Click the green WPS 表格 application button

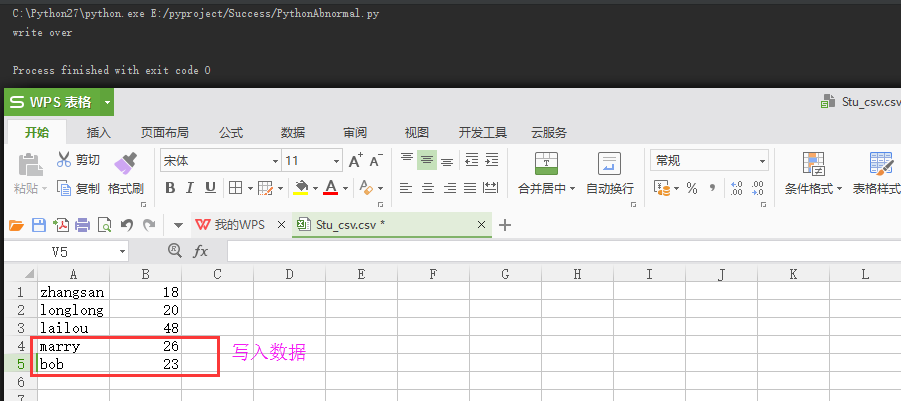tap(58, 102)
